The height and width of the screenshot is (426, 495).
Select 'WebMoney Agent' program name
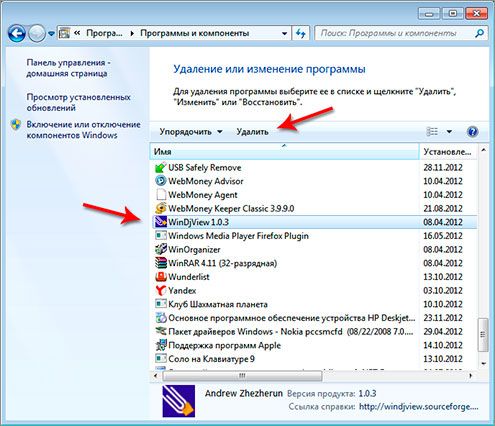pyautogui.click(x=203, y=195)
